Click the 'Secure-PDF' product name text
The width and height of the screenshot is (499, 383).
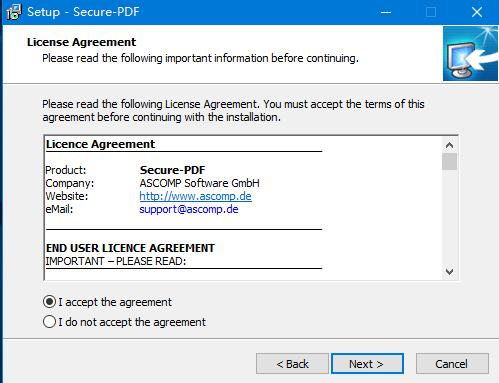pyautogui.click(x=172, y=170)
